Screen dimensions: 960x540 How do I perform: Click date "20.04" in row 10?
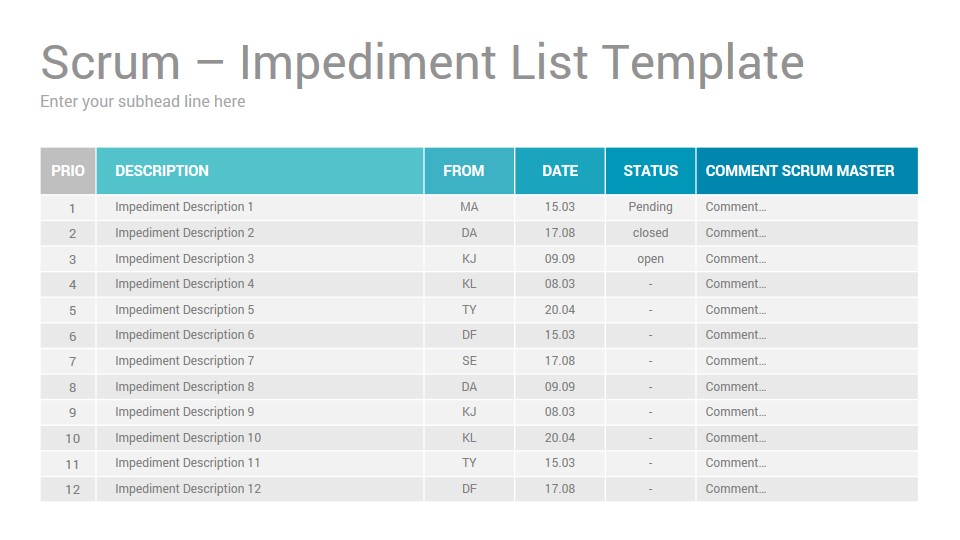tap(560, 438)
